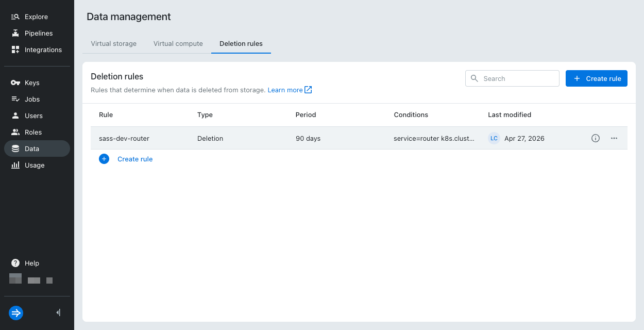Open the three-dot menu for sass-dev-router
644x330 pixels.
[614, 138]
